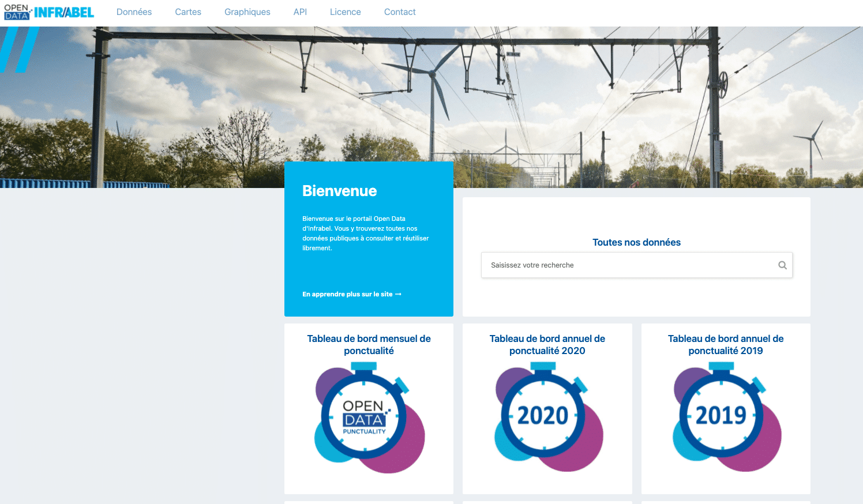Open 'Tableau de bord mensuel de ponctualité' title

coord(369,345)
